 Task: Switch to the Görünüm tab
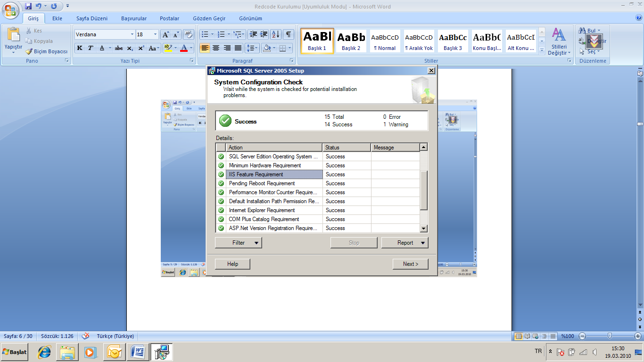coord(250,18)
